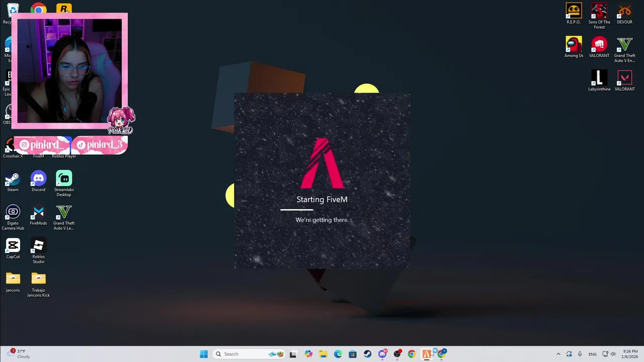Show hidden system tray icons
This screenshot has width=644, height=362.
point(558,354)
